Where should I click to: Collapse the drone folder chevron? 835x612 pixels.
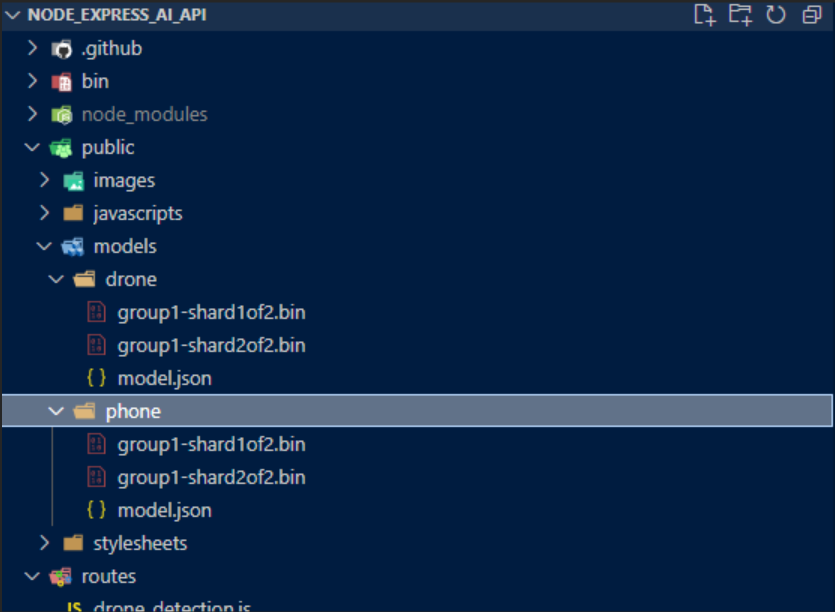coord(56,279)
